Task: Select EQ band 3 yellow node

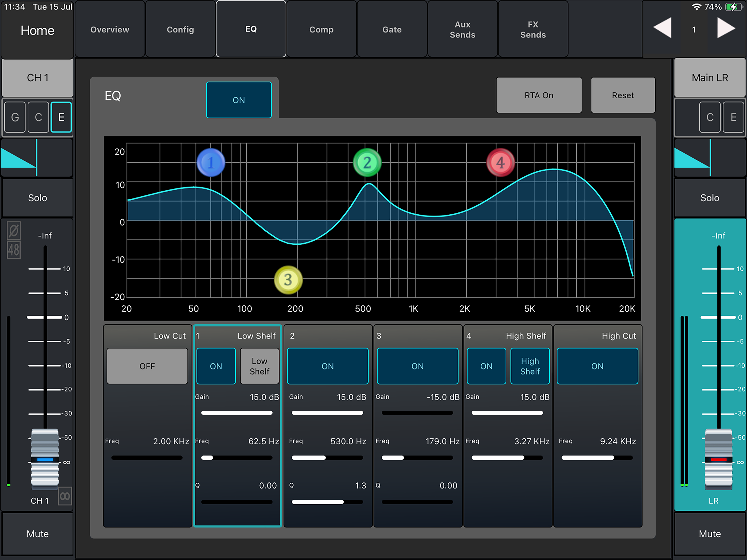Action: (288, 280)
